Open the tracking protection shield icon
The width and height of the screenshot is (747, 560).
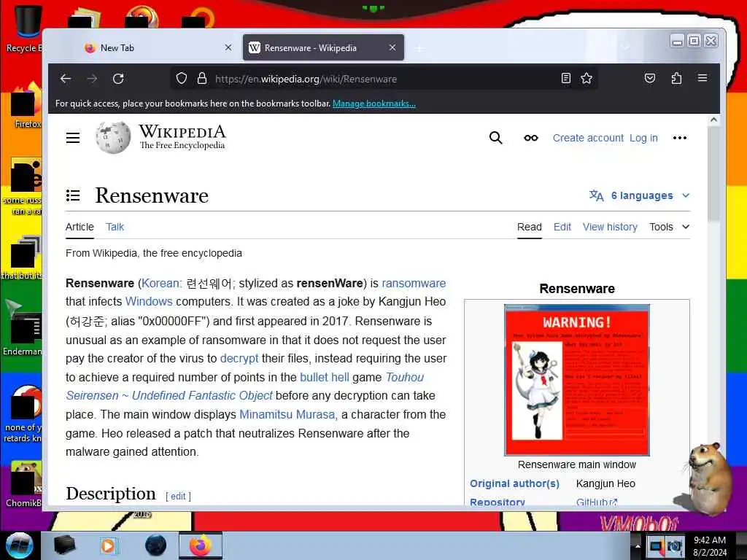[x=182, y=79]
